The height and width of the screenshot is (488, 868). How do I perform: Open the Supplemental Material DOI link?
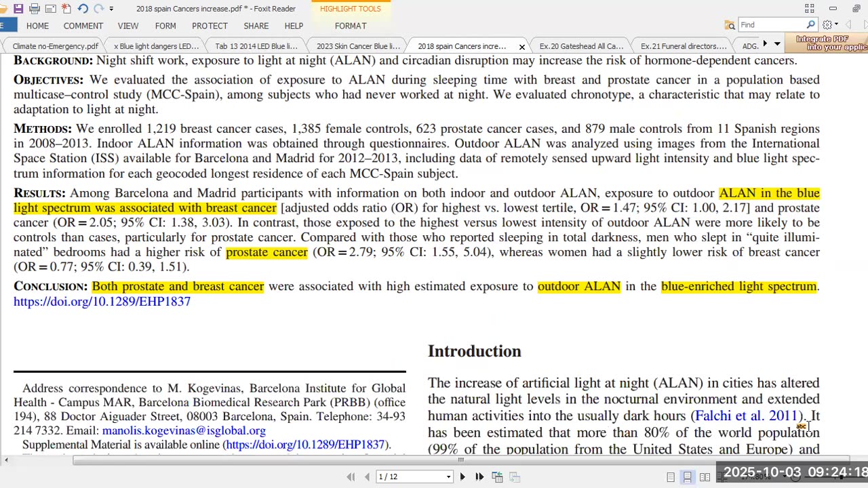tap(305, 445)
